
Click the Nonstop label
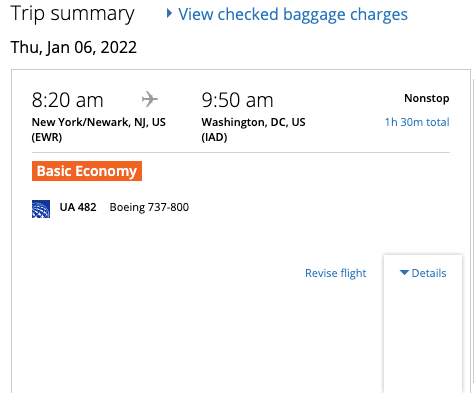[427, 98]
